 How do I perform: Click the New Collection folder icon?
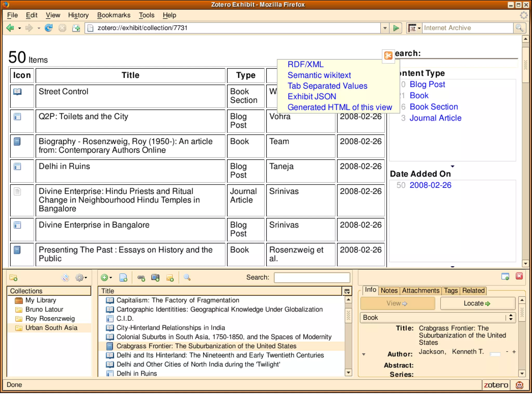point(14,278)
